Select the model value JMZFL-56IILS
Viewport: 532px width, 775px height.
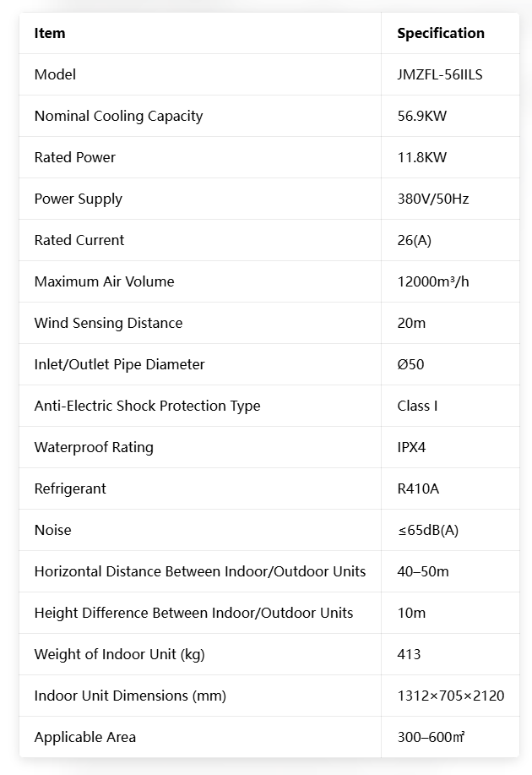coord(440,74)
